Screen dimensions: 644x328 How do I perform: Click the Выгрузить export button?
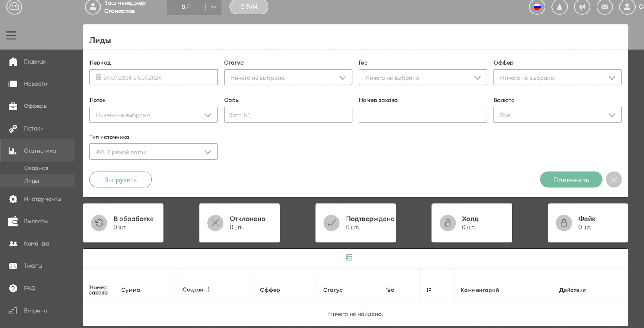point(120,180)
